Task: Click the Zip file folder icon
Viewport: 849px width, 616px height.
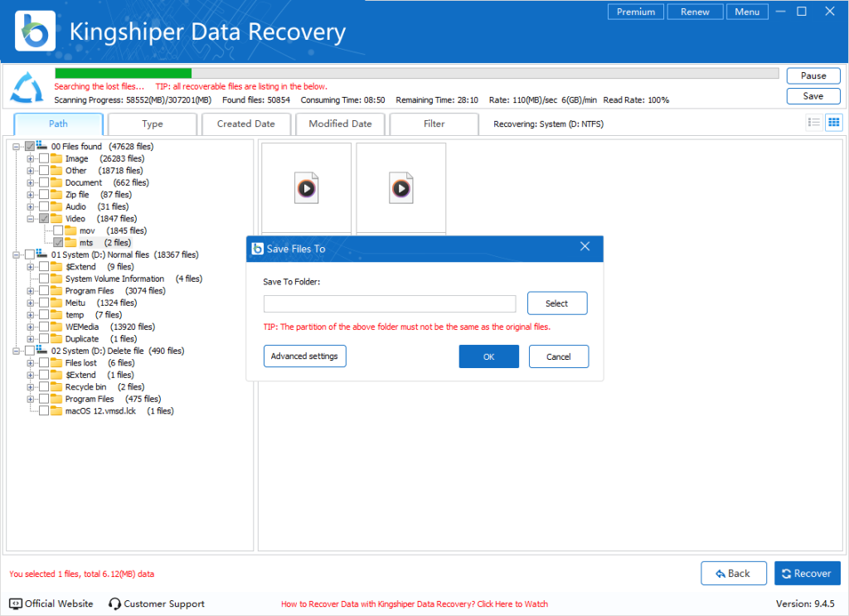Action: [x=56, y=194]
